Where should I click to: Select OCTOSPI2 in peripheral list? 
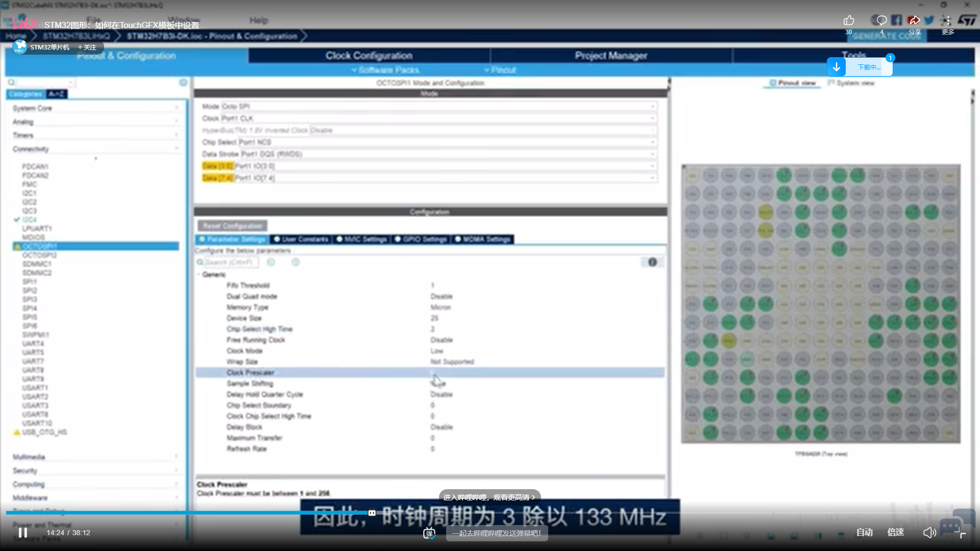39,255
